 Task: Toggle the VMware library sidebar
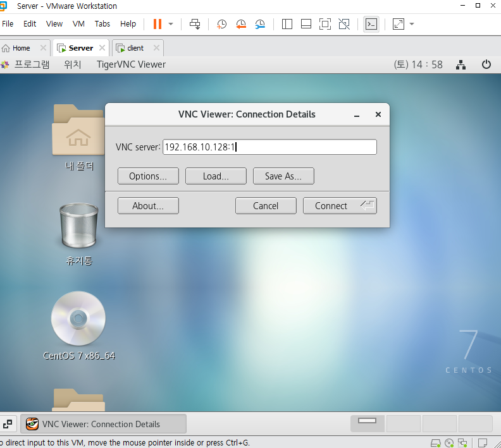[x=287, y=24]
